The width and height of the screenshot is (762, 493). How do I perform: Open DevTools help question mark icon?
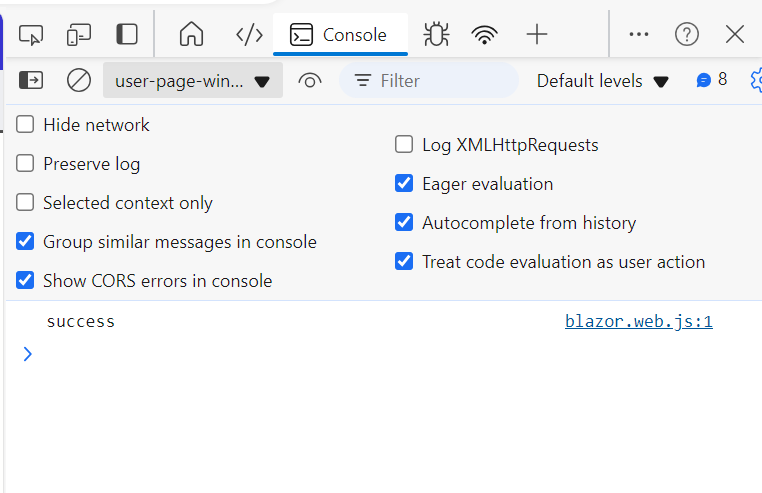686,35
